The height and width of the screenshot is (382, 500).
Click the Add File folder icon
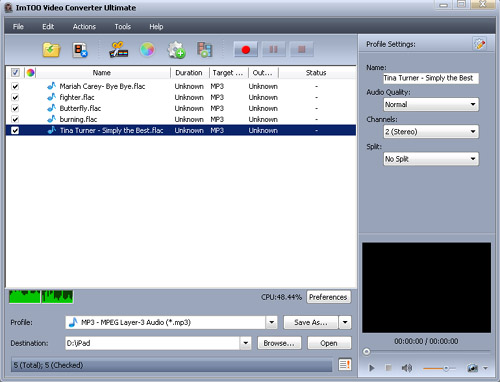pyautogui.click(x=51, y=50)
